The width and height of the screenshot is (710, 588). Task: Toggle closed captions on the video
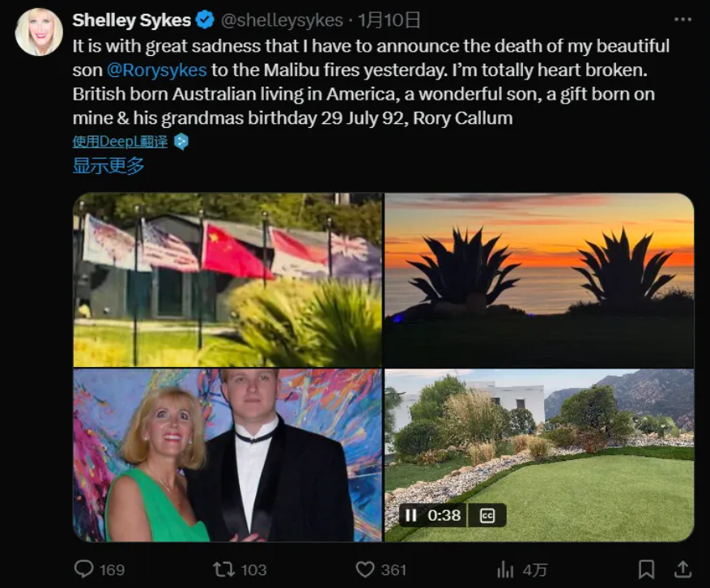point(487,515)
